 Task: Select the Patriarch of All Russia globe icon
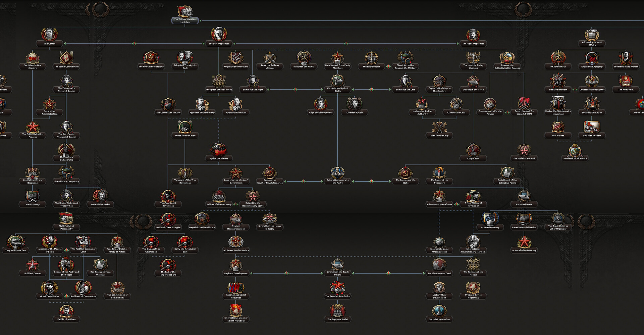575,152
